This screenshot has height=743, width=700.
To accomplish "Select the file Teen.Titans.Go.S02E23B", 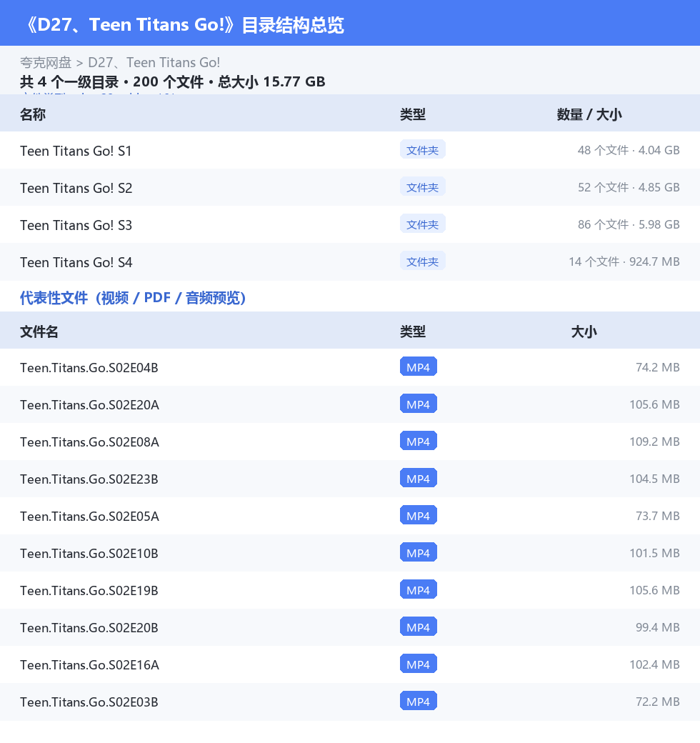I will 89,479.
